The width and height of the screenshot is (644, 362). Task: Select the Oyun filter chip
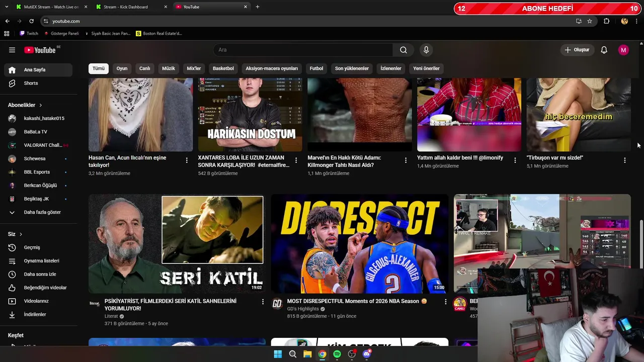122,68
